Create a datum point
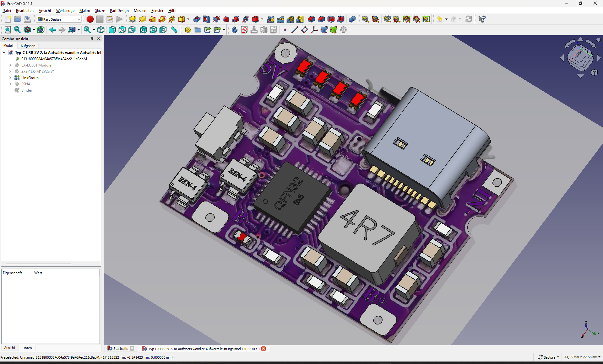The width and height of the screenshot is (603, 364). point(285,30)
